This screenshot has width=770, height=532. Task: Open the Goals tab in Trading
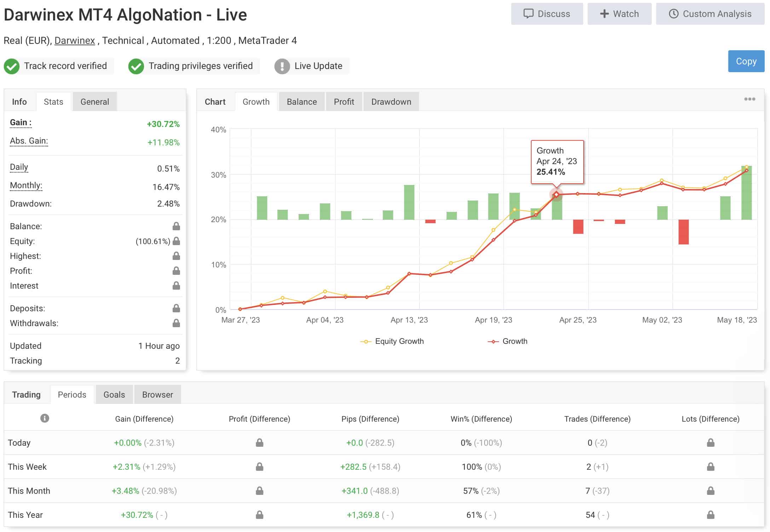114,395
